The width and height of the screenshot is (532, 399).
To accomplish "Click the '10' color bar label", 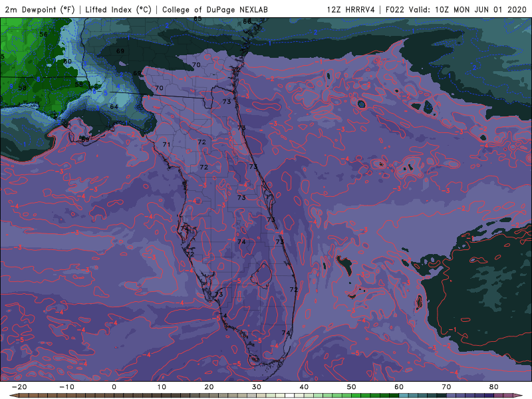I will click(x=162, y=387).
